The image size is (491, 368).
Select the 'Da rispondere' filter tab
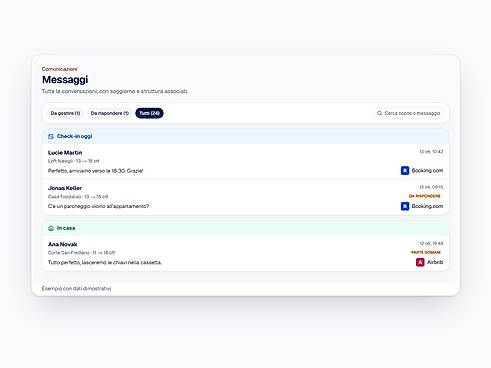pos(110,113)
